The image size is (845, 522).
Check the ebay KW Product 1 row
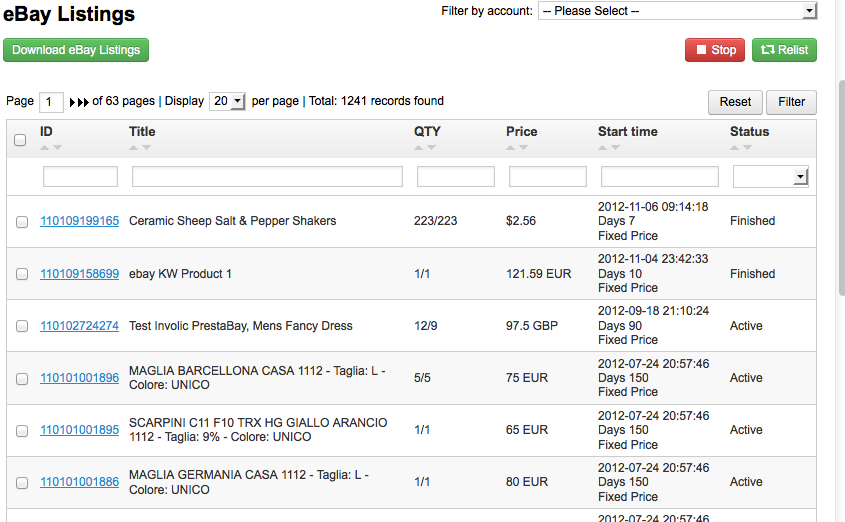(x=22, y=274)
